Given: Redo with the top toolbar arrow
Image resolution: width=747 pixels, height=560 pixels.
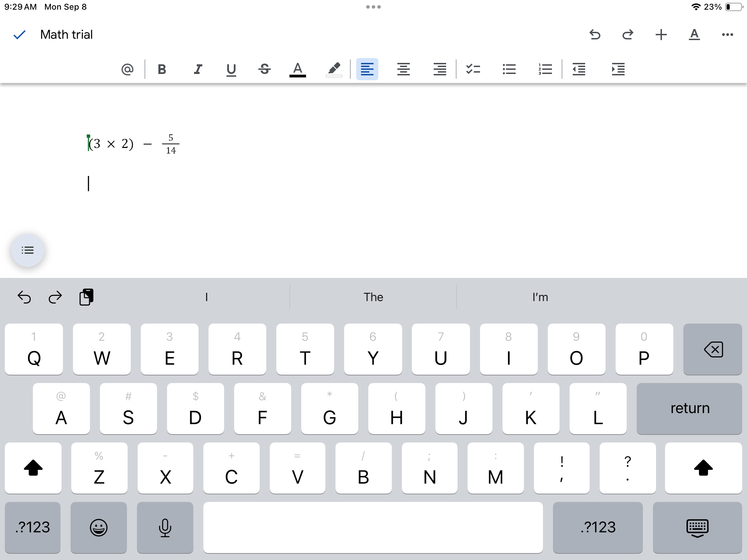Looking at the screenshot, I should tap(628, 35).
